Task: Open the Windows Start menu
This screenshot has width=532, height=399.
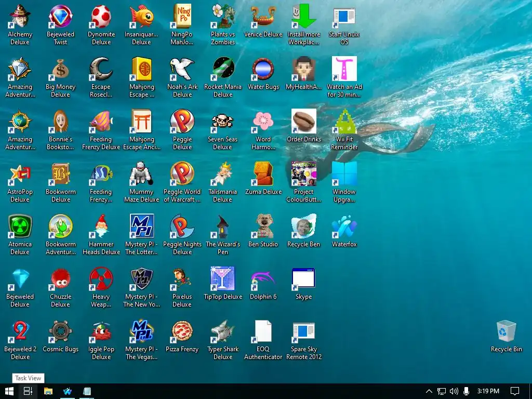Action: coord(9,391)
